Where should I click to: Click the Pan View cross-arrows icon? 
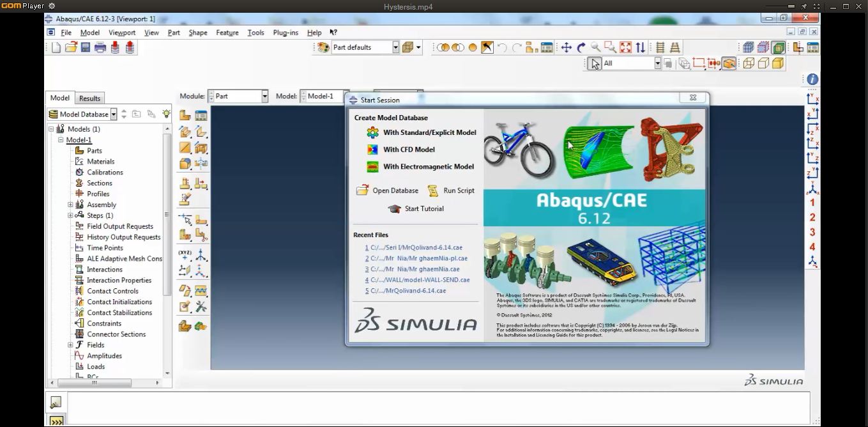(x=566, y=47)
